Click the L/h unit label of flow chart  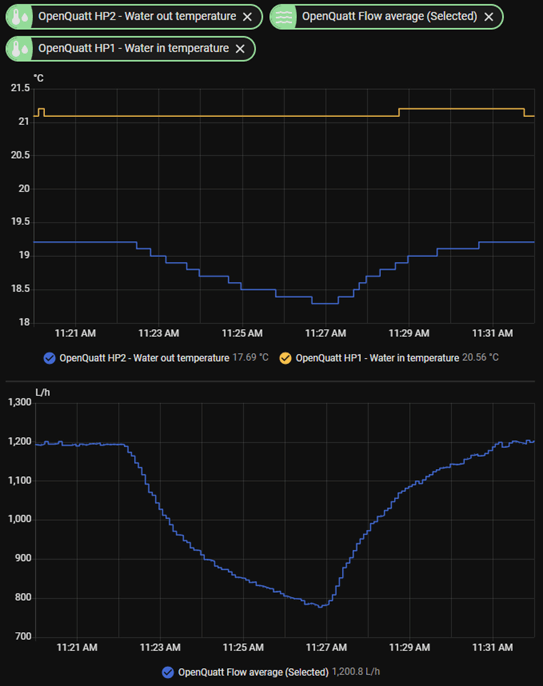pyautogui.click(x=42, y=392)
